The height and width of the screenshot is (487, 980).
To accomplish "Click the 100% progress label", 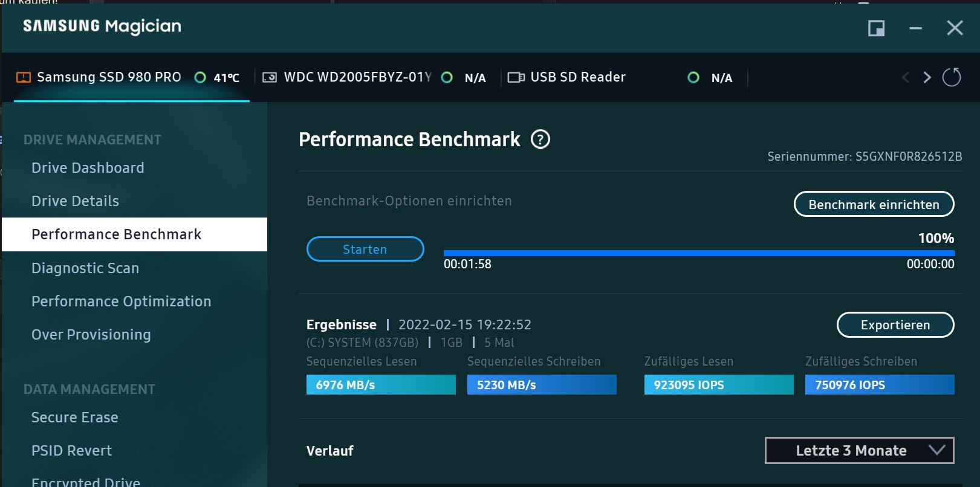I will [x=936, y=238].
